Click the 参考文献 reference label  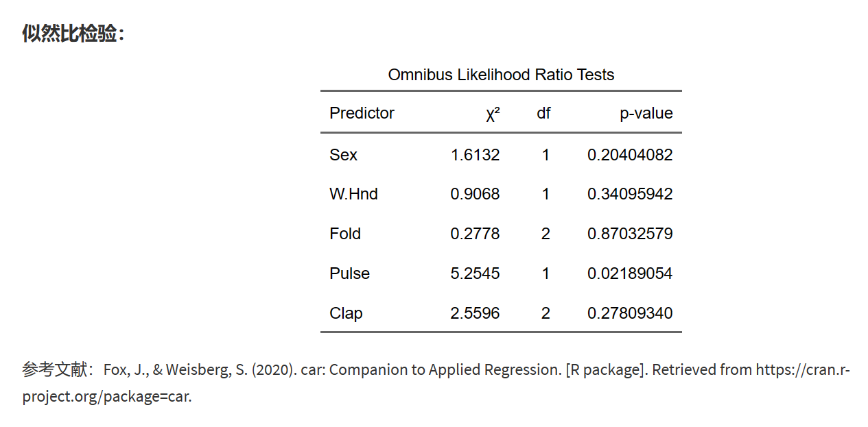pos(55,370)
